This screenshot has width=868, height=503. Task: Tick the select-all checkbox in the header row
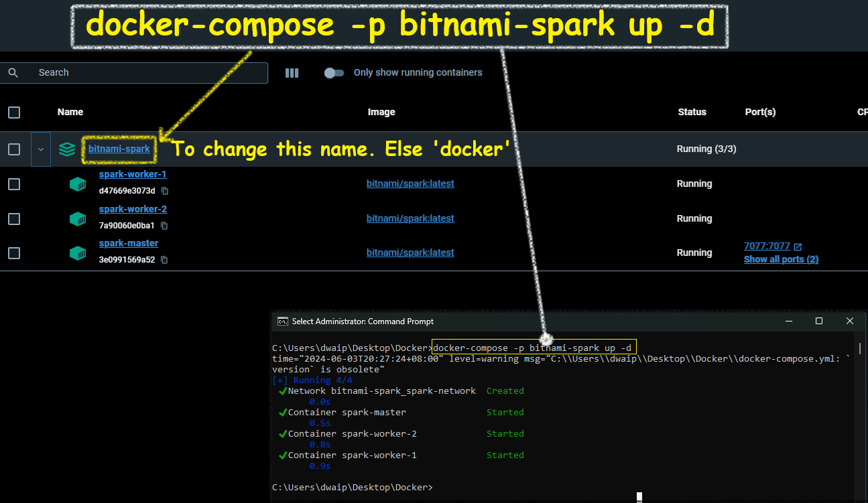(14, 113)
